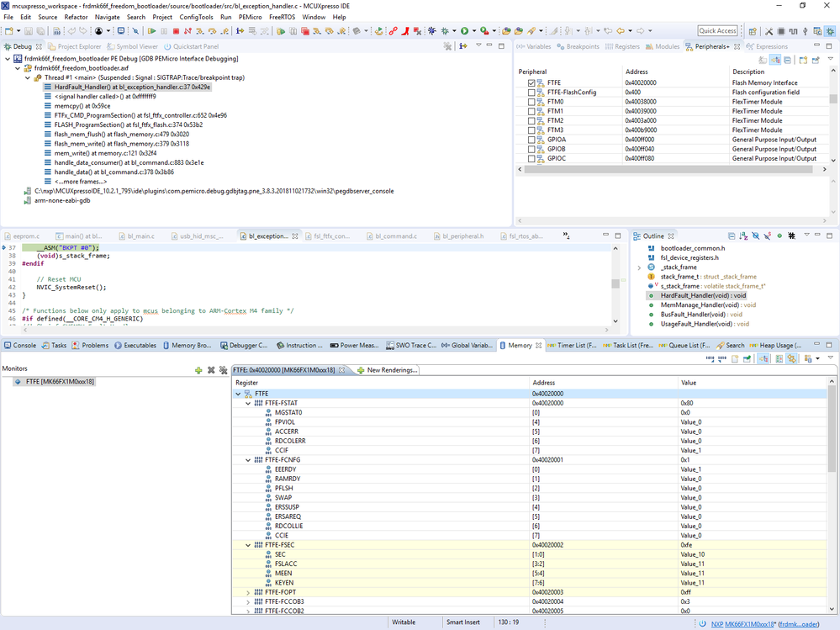Check the FTM0 peripheral checkbox
Screen dimensions: 840x630
pyautogui.click(x=531, y=102)
